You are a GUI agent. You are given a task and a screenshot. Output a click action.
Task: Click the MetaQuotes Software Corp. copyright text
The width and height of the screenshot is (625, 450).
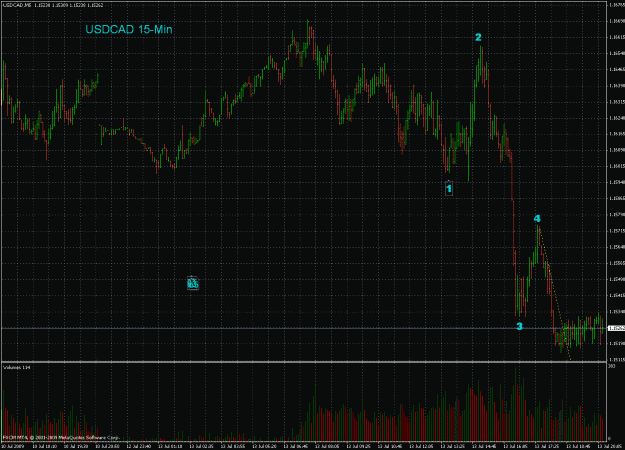[x=61, y=438]
